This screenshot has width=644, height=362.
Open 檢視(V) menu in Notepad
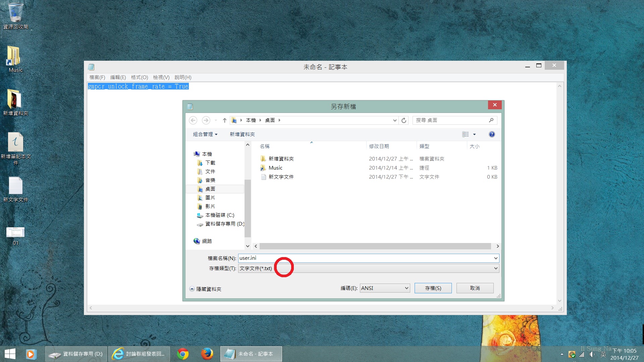161,77
